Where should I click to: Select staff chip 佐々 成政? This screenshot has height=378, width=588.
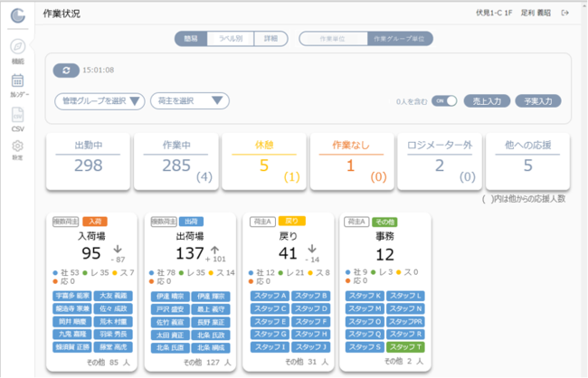(113, 308)
